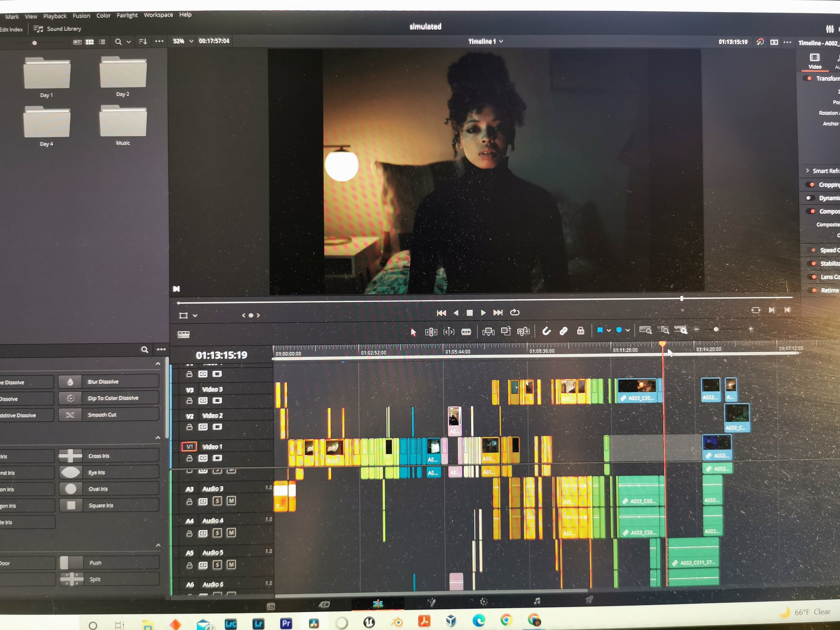Click the Loop playback button
The image size is (840, 630).
[514, 312]
